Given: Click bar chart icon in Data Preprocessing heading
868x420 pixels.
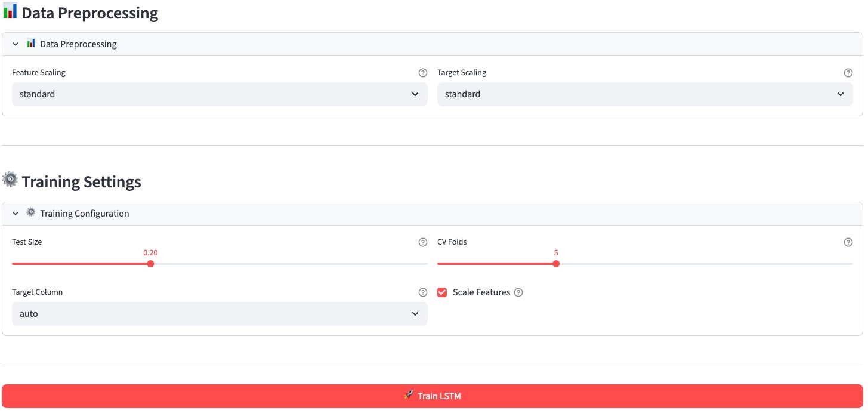Looking at the screenshot, I should click(x=10, y=11).
